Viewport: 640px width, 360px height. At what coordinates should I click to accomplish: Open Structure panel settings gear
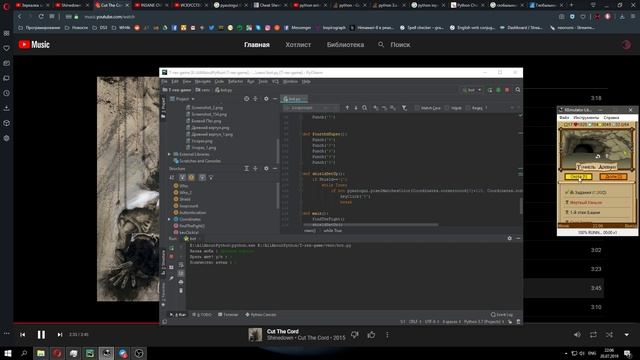click(x=266, y=168)
